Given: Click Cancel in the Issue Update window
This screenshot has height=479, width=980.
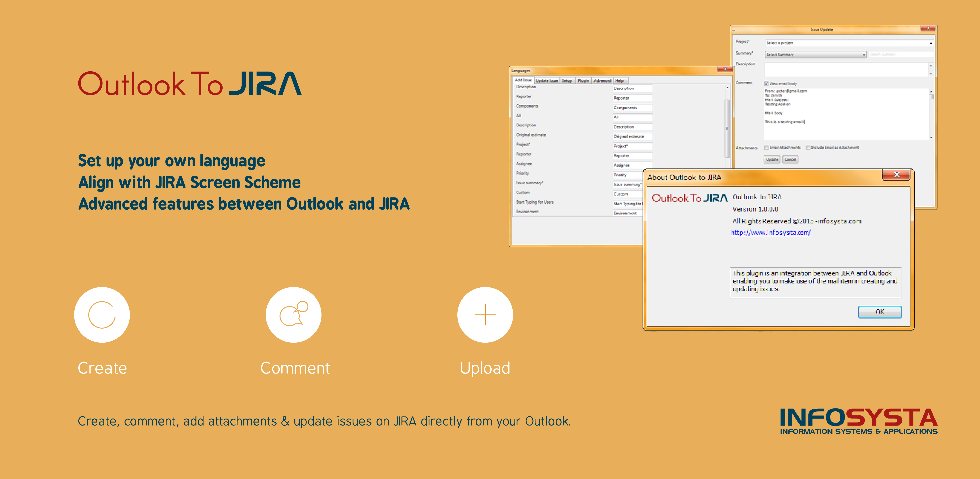Looking at the screenshot, I should [790, 160].
